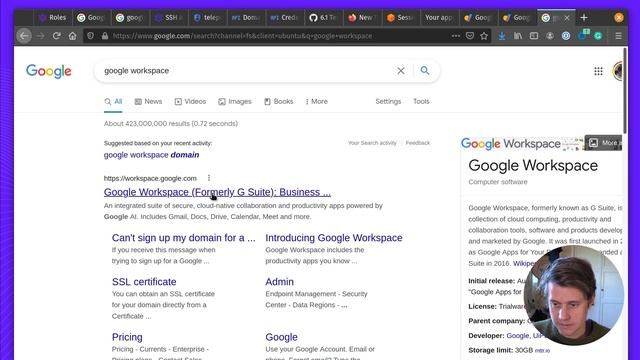Image resolution: width=640 pixels, height=360 pixels.
Task: Click the google workspace domain suggestion
Action: [151, 155]
